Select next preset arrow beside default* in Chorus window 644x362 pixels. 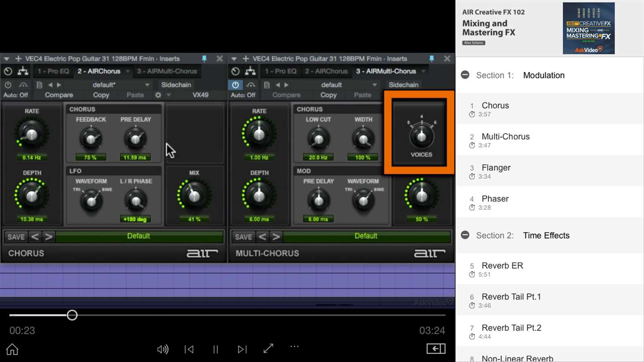pos(59,85)
